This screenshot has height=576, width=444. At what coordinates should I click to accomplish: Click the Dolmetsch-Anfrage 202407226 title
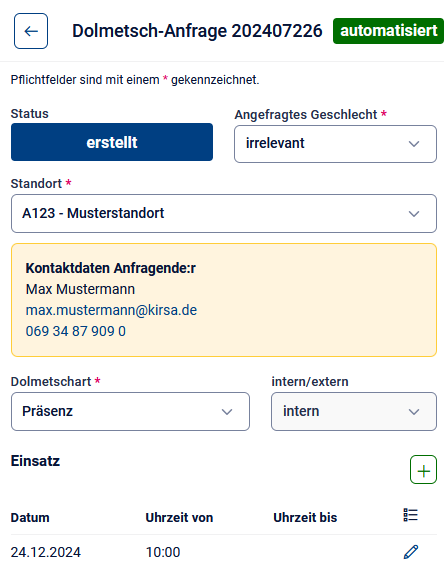(x=197, y=31)
